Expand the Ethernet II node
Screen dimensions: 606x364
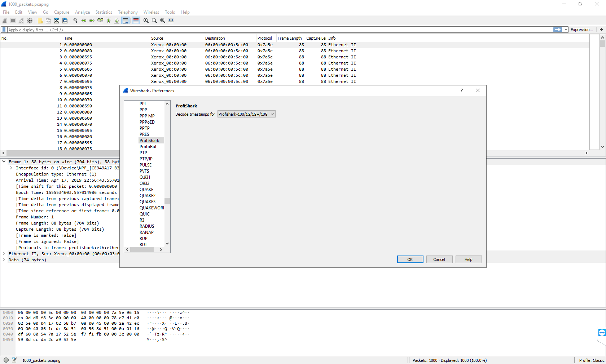pos(4,254)
